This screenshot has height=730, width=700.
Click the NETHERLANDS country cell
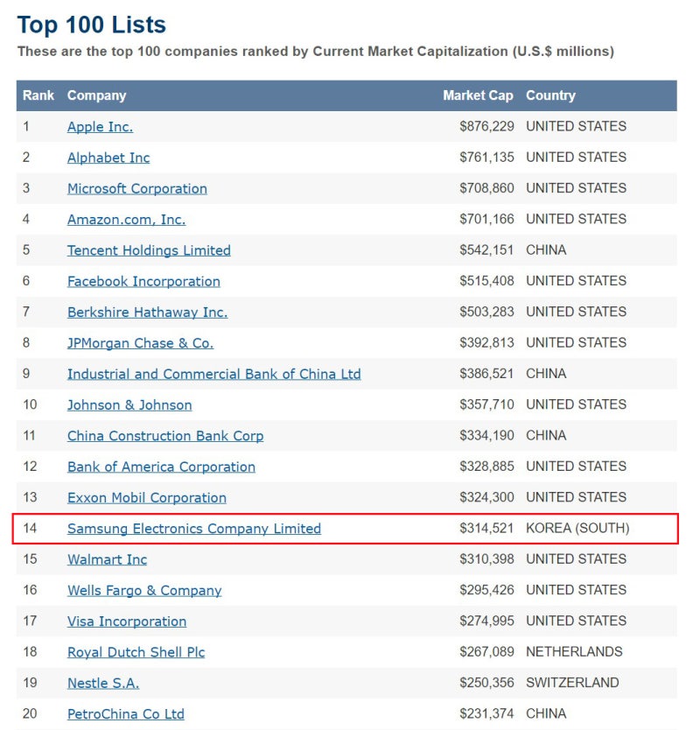pyautogui.click(x=574, y=652)
